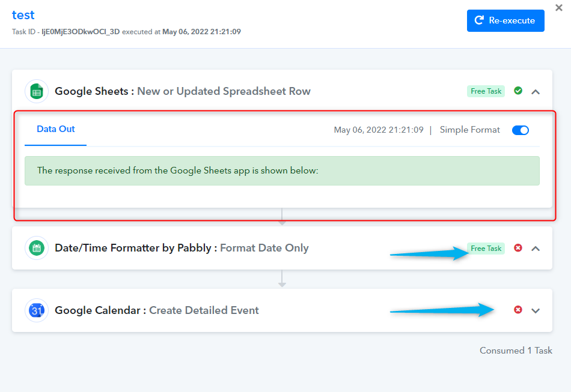Click the Free Task badge on Date/Time Formatter

pyautogui.click(x=486, y=249)
